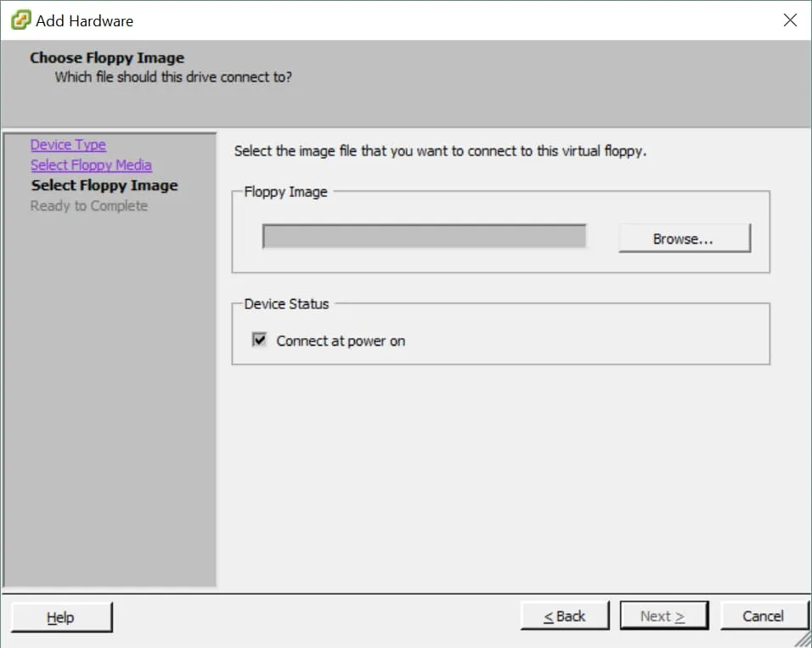The width and height of the screenshot is (812, 648).
Task: Click the vSphere icon in the title bar
Action: click(x=20, y=20)
